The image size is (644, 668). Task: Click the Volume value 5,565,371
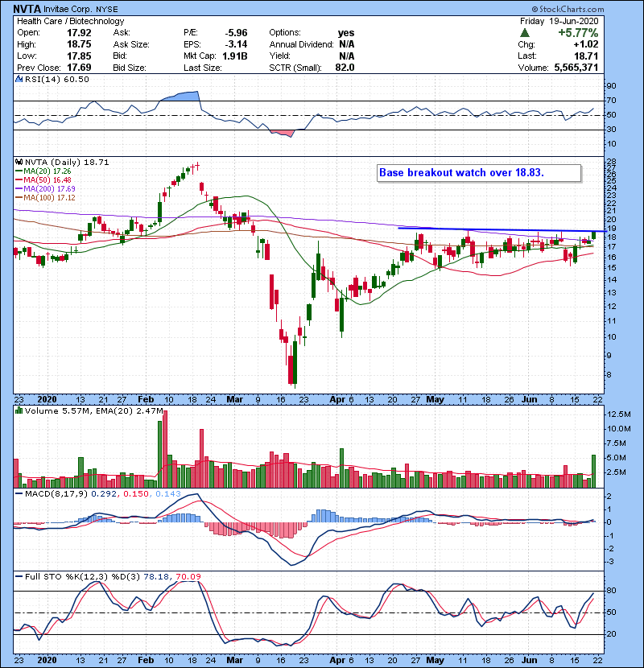click(x=576, y=68)
